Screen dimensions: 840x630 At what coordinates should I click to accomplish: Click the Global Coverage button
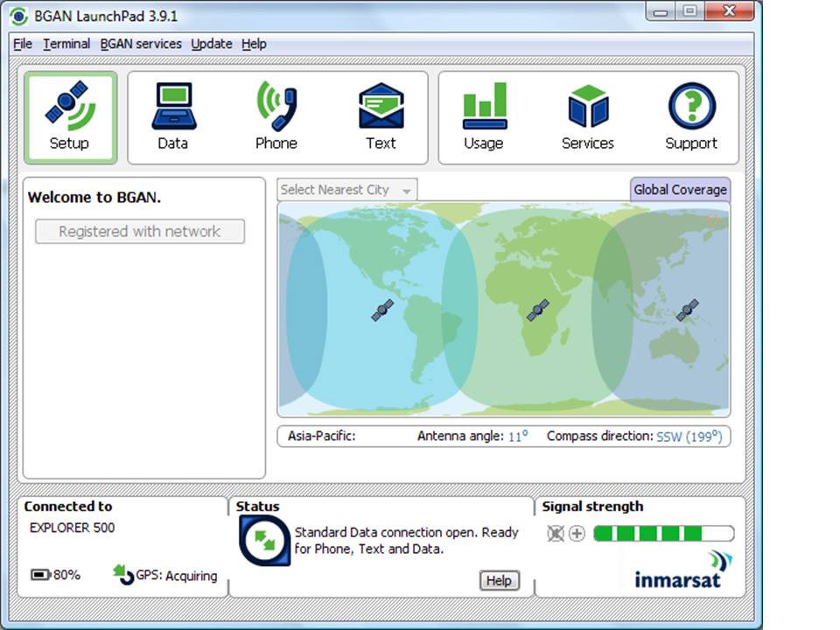point(681,190)
